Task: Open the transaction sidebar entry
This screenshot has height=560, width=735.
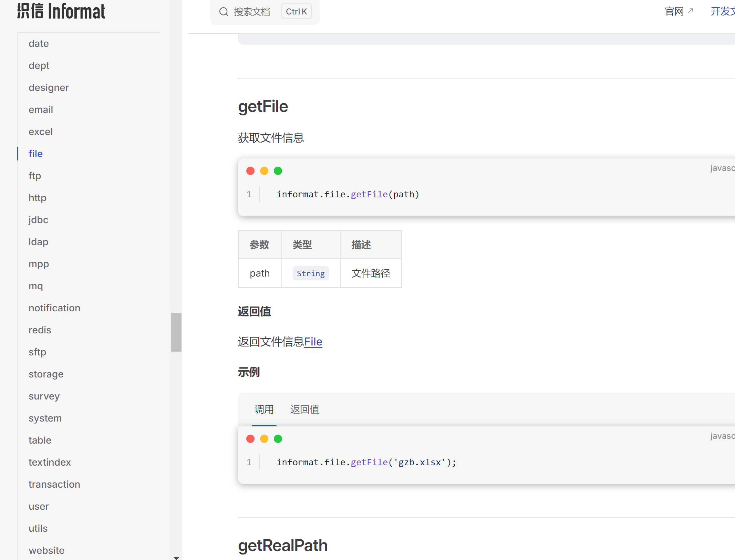Action: click(x=54, y=484)
